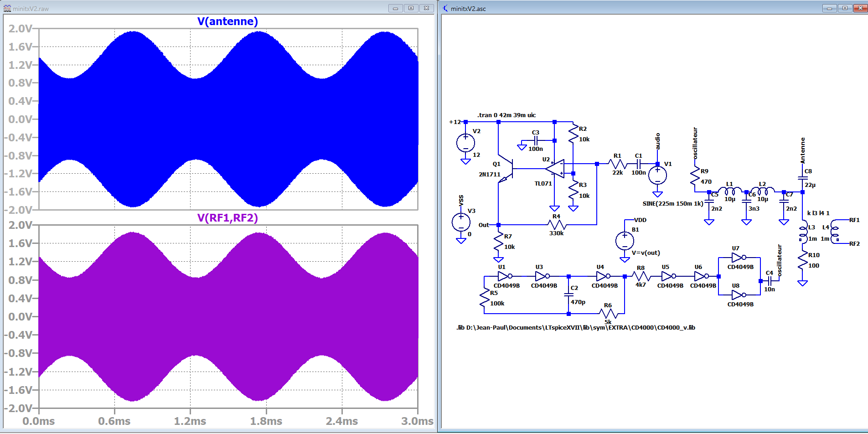Click the SINE(225m 150m 1k) value text

click(x=672, y=204)
